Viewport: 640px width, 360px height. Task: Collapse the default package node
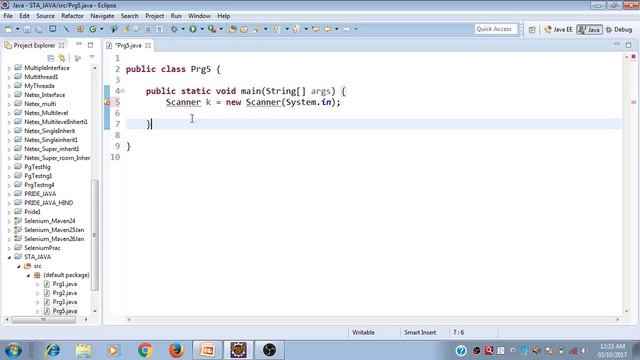(x=28, y=275)
